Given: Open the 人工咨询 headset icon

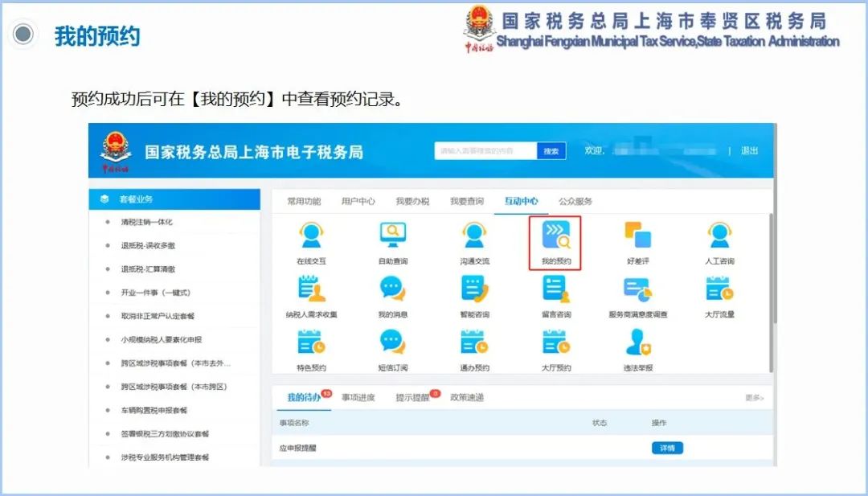Looking at the screenshot, I should point(719,236).
